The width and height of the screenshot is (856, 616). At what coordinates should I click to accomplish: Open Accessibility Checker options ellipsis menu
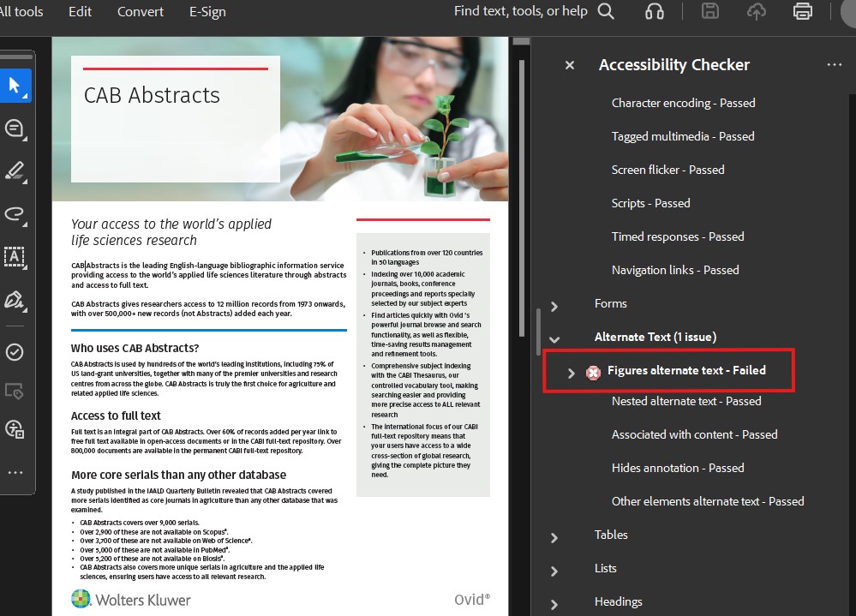[834, 65]
